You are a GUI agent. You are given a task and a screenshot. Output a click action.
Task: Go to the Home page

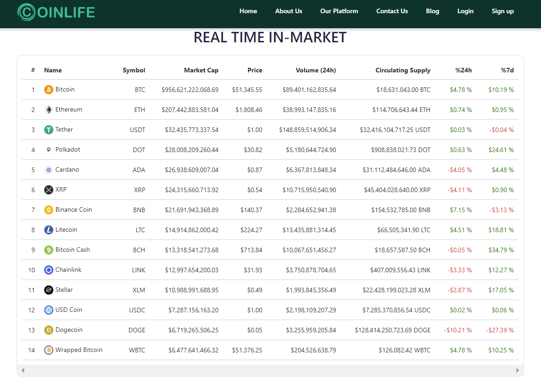248,11
